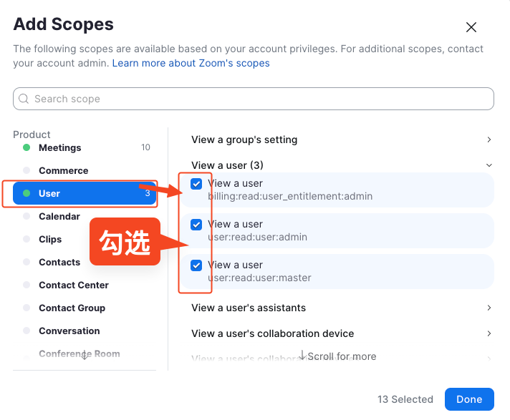This screenshot has height=420, width=510.
Task: Select Meetings in the product list
Action: pyautogui.click(x=60, y=147)
